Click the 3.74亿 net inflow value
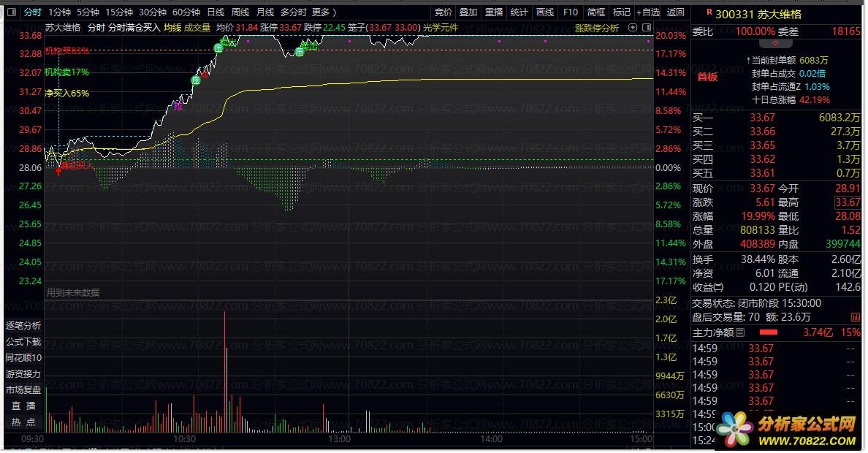This screenshot has width=868, height=453. (x=818, y=333)
